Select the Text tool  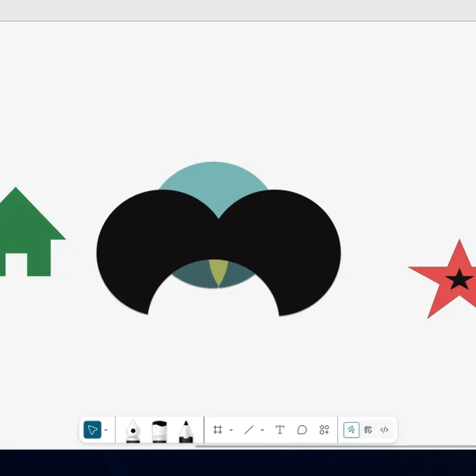point(280,429)
